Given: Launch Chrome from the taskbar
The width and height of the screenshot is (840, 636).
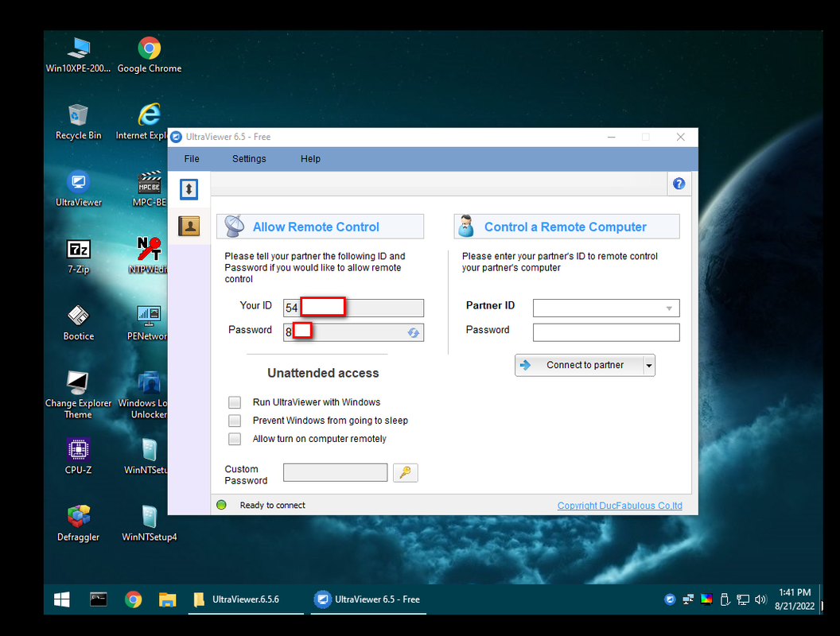Looking at the screenshot, I should 134,599.
